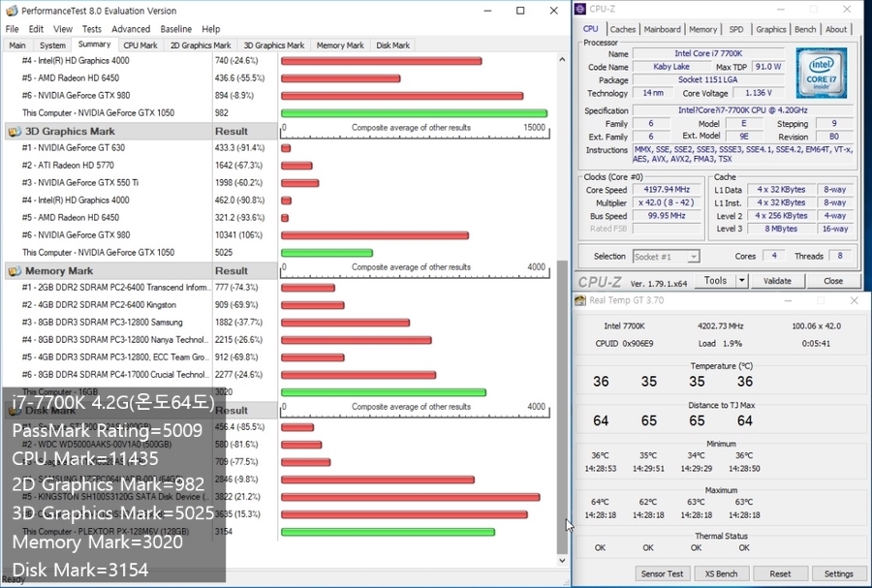
Task: Click the vertical scrollbar thumb in results
Action: point(562,407)
